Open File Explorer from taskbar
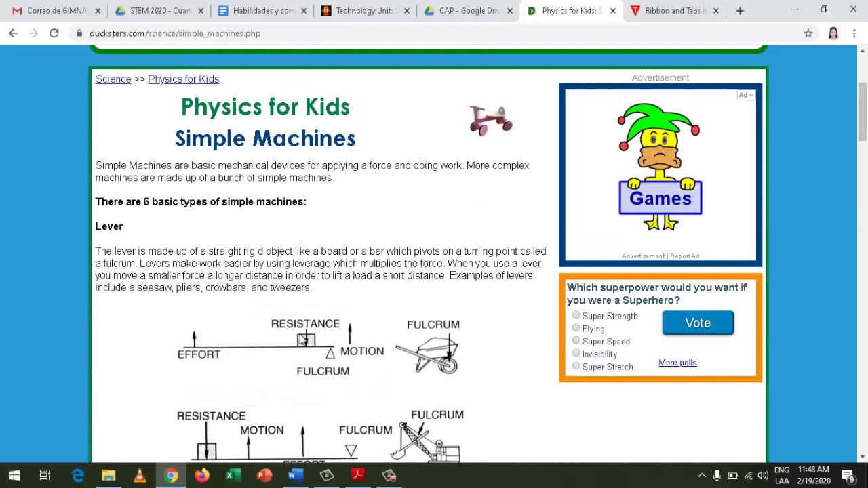This screenshot has width=868, height=488. [x=108, y=475]
